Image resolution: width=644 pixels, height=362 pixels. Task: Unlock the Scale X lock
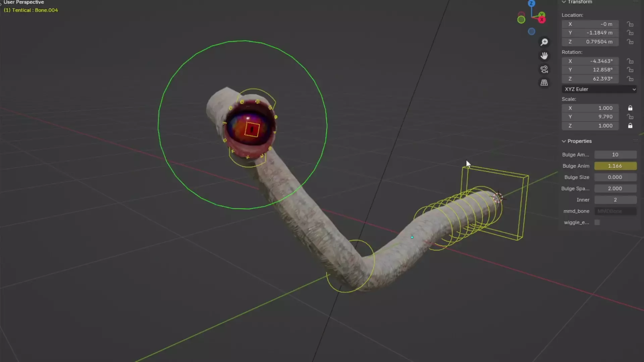[x=630, y=108]
